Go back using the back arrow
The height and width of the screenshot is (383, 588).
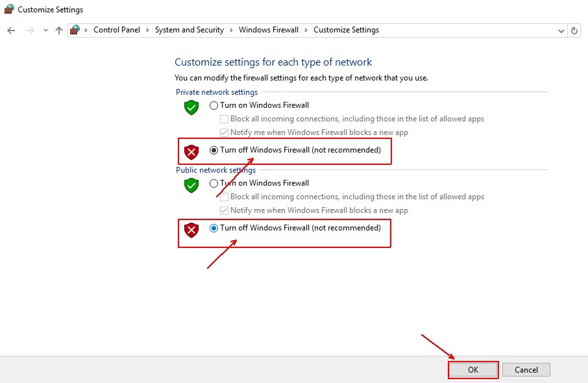click(x=11, y=31)
